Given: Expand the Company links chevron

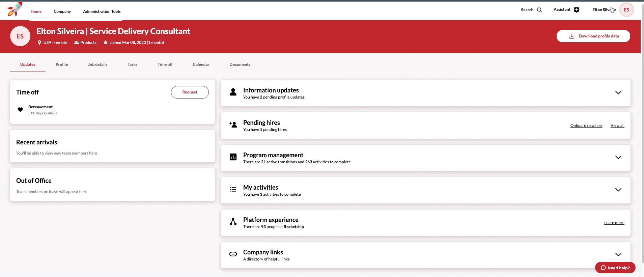Looking at the screenshot, I should pos(618,255).
